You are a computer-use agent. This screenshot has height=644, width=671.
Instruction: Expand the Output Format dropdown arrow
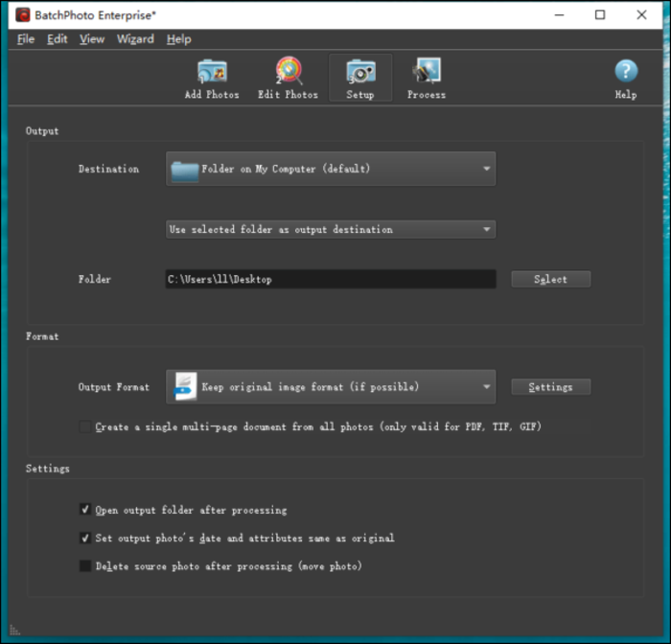pyautogui.click(x=487, y=387)
